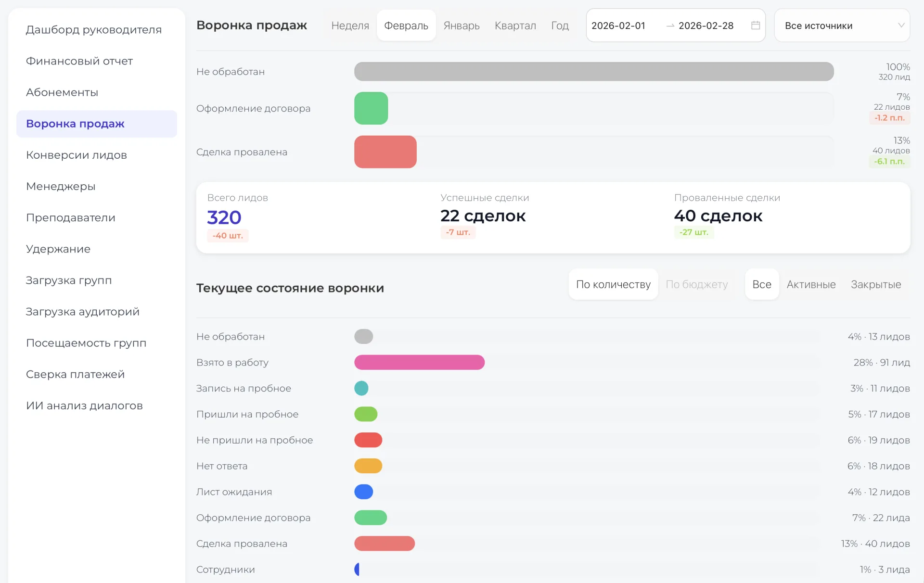Click the orange 'Нет ответа' bar

pos(368,466)
